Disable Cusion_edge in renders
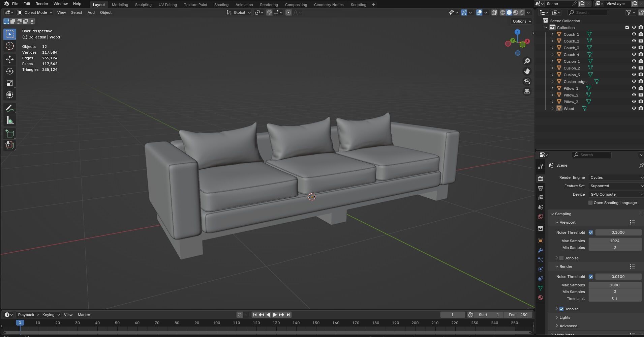This screenshot has width=644, height=337. (641, 81)
